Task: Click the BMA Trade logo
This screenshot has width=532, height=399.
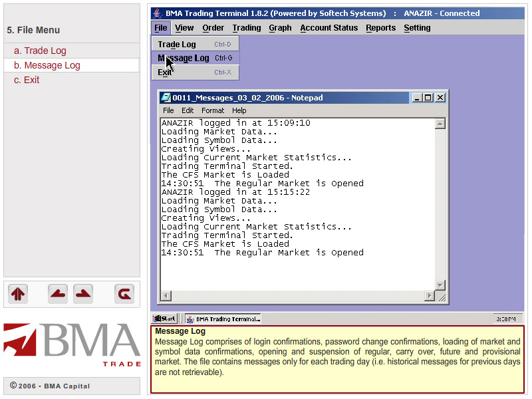Action: point(72,344)
